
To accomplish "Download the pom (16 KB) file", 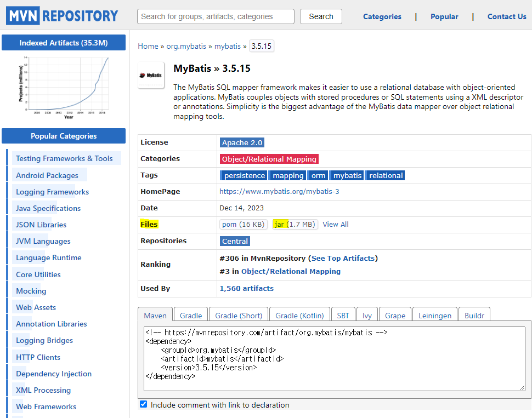I will 244,225.
